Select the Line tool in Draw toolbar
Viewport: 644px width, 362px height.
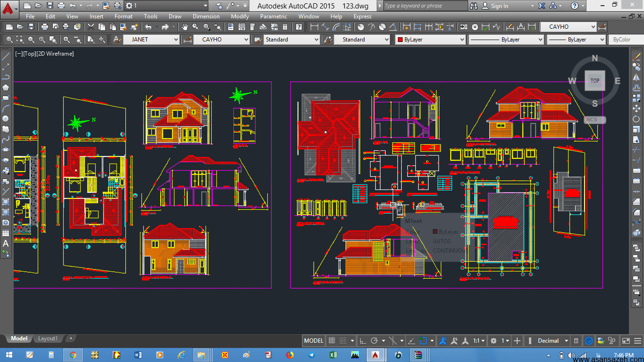tap(6, 57)
